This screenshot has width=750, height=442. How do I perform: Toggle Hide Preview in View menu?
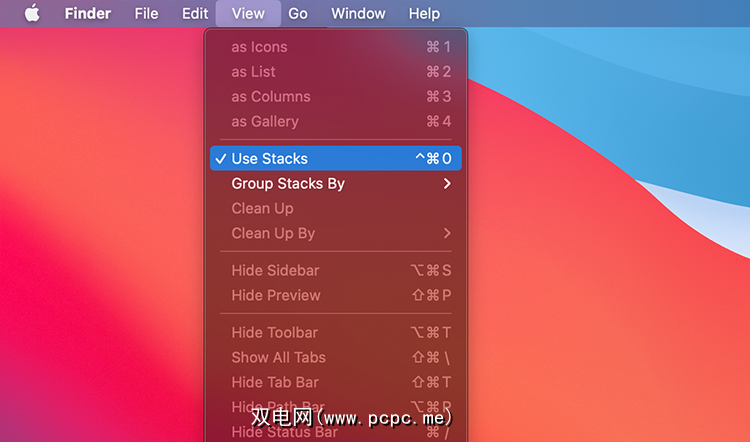(x=336, y=295)
